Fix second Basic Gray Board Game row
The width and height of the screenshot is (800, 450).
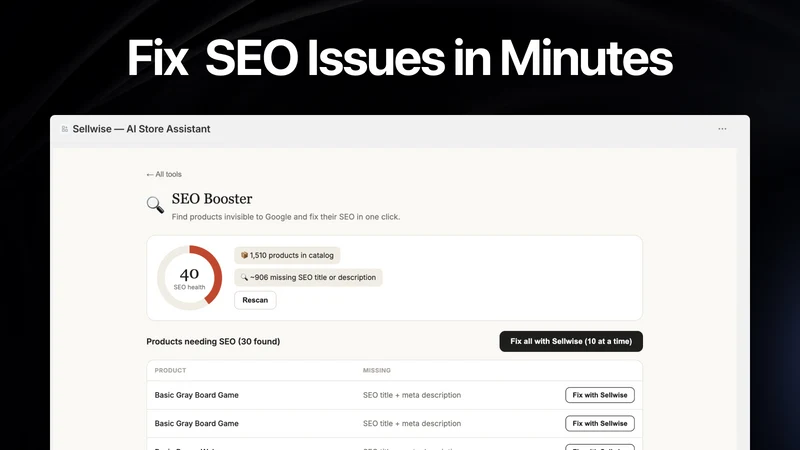[599, 423]
